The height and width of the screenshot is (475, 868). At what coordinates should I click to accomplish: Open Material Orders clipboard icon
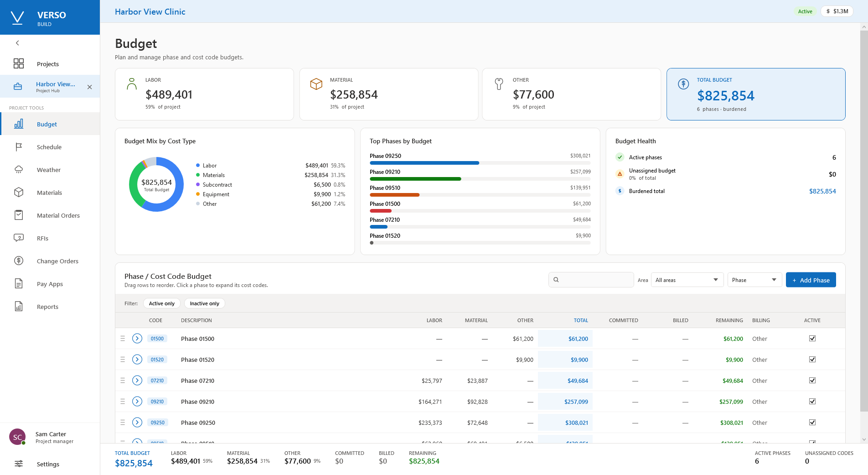19,215
